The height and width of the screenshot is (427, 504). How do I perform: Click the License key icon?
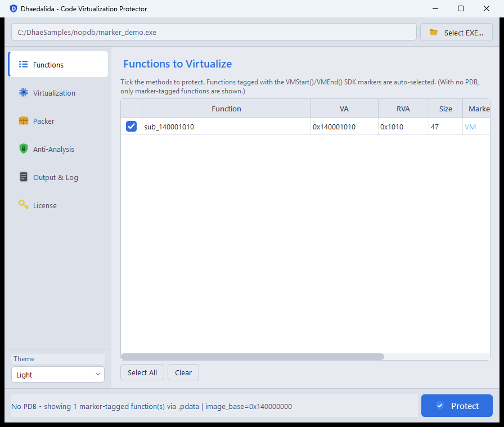click(x=24, y=204)
